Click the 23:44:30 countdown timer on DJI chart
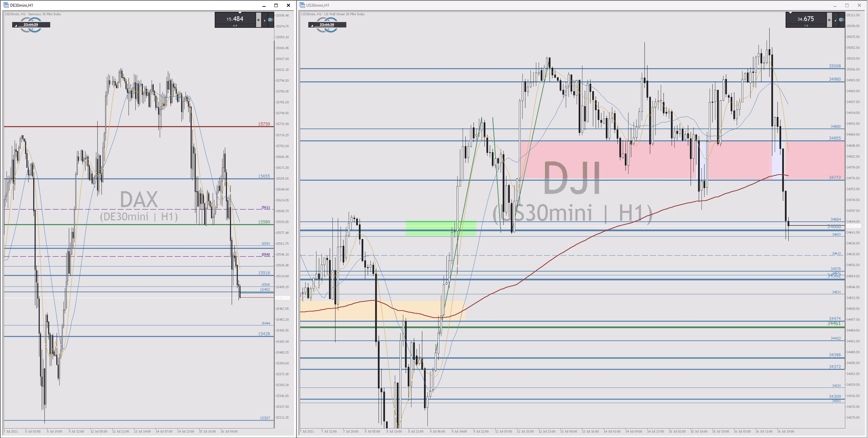Image resolution: width=868 pixels, height=438 pixels. pos(327,25)
